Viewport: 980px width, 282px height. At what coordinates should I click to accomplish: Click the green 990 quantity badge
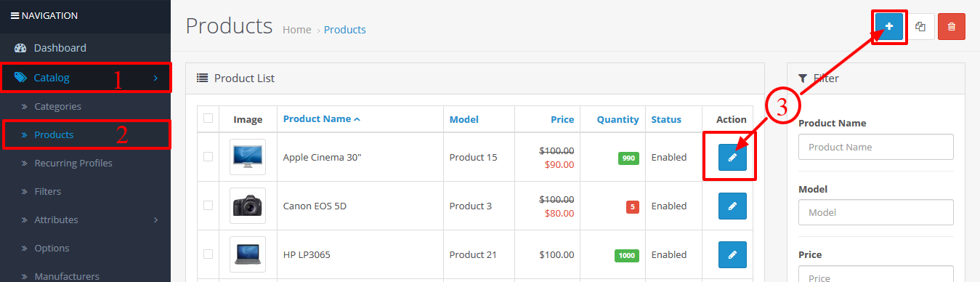pos(628,158)
